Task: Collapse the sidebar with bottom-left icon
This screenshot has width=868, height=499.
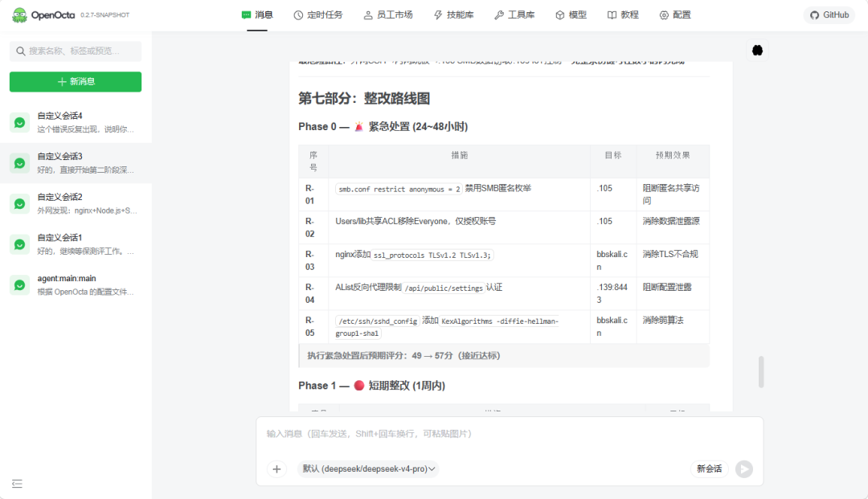Action: 17,484
